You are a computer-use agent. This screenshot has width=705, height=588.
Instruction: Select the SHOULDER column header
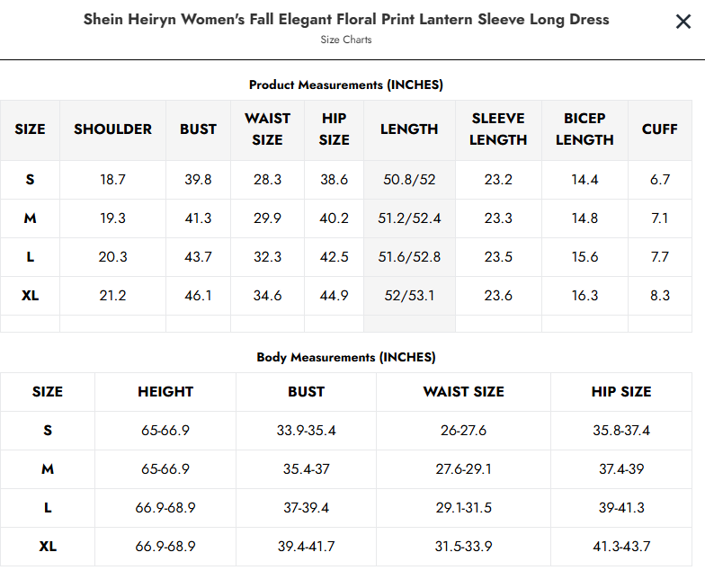click(x=112, y=129)
